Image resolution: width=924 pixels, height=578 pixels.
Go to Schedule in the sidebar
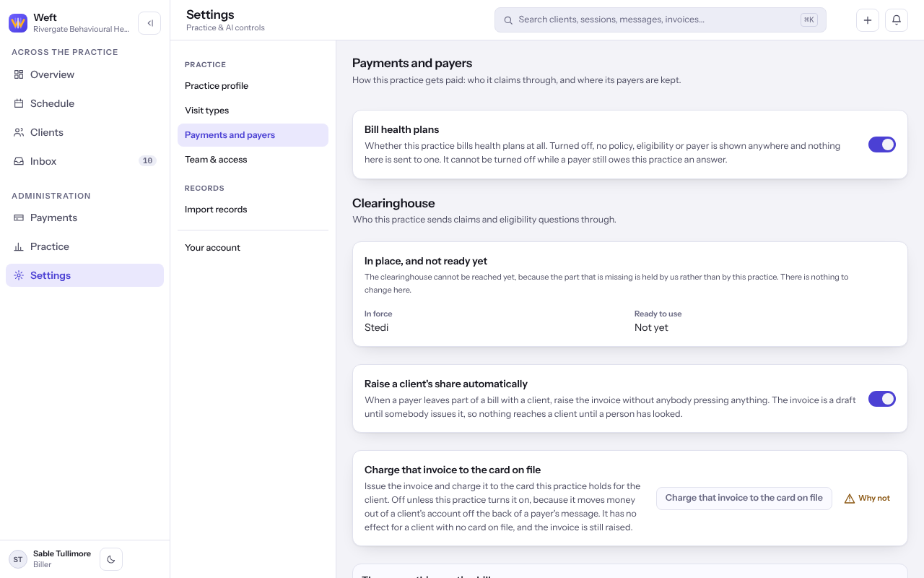pyautogui.click(x=85, y=103)
